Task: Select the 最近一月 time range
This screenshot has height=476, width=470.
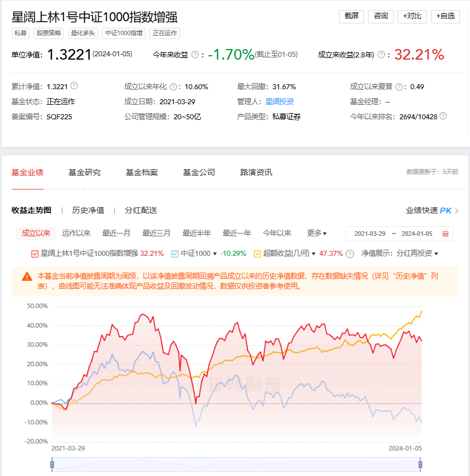Action: 117,234
